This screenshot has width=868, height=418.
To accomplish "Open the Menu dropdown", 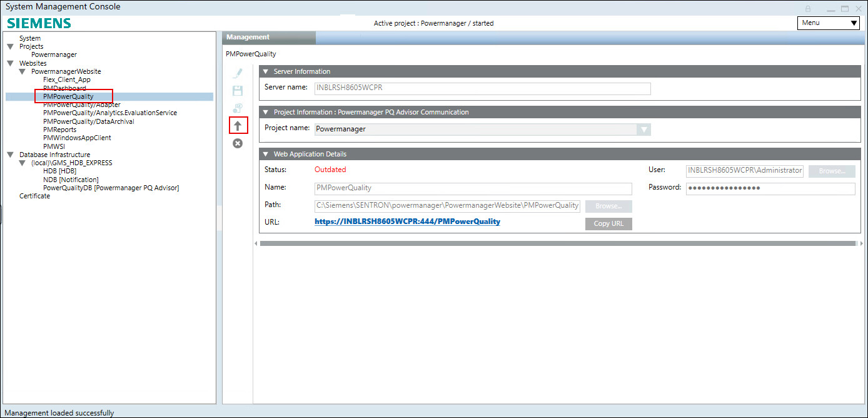I will (x=829, y=23).
